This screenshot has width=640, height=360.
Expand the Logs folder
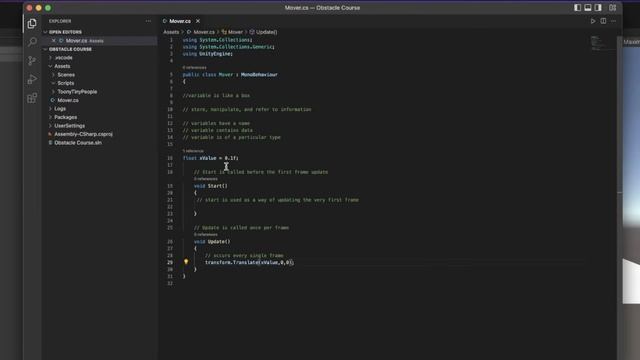[x=60, y=109]
